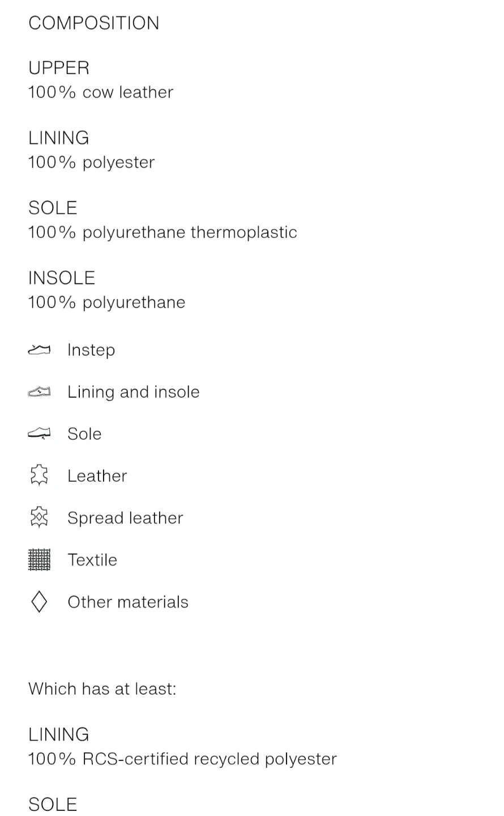Click the Other materials diamond icon
The height and width of the screenshot is (816, 504).
(x=39, y=602)
